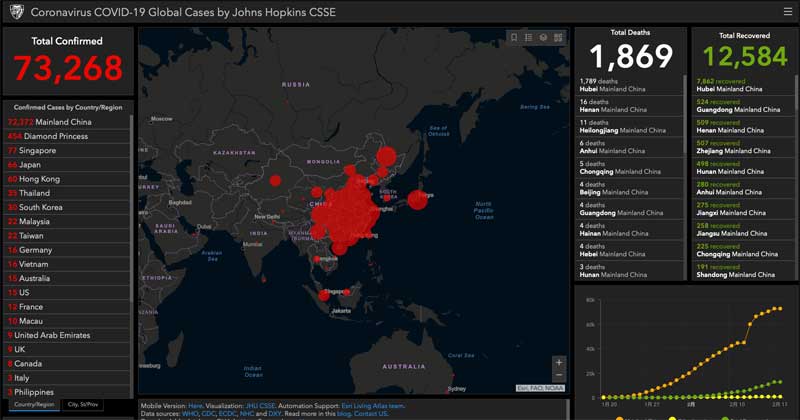Click the Johns Hopkins shield logo
Screen dimensions: 800x420
point(17,12)
